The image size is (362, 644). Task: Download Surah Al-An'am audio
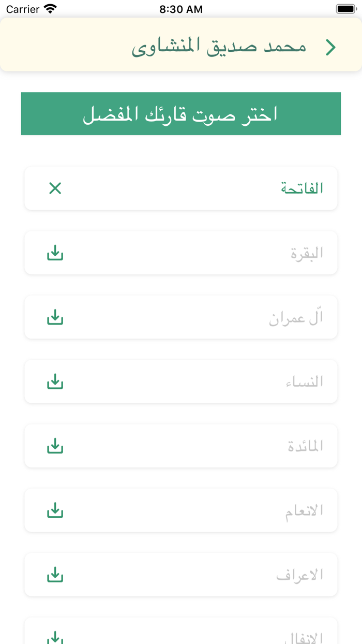tap(55, 510)
